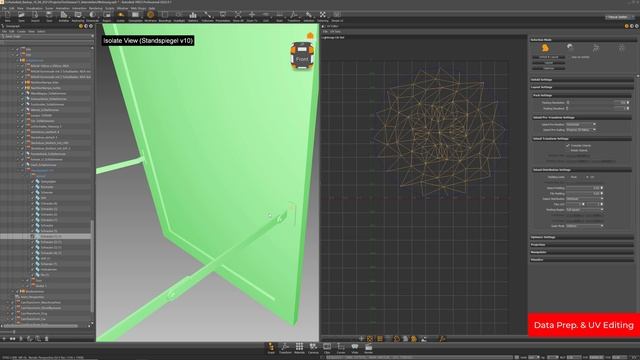Expand the Projection section
This screenshot has width=640, height=360.
(x=582, y=245)
